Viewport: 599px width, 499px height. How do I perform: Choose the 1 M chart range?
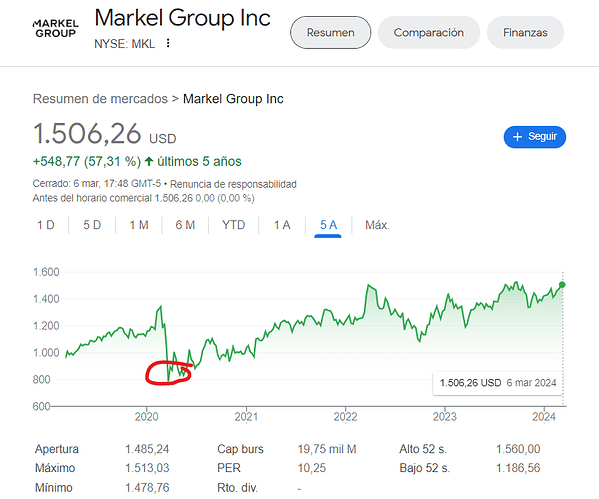[x=139, y=225]
